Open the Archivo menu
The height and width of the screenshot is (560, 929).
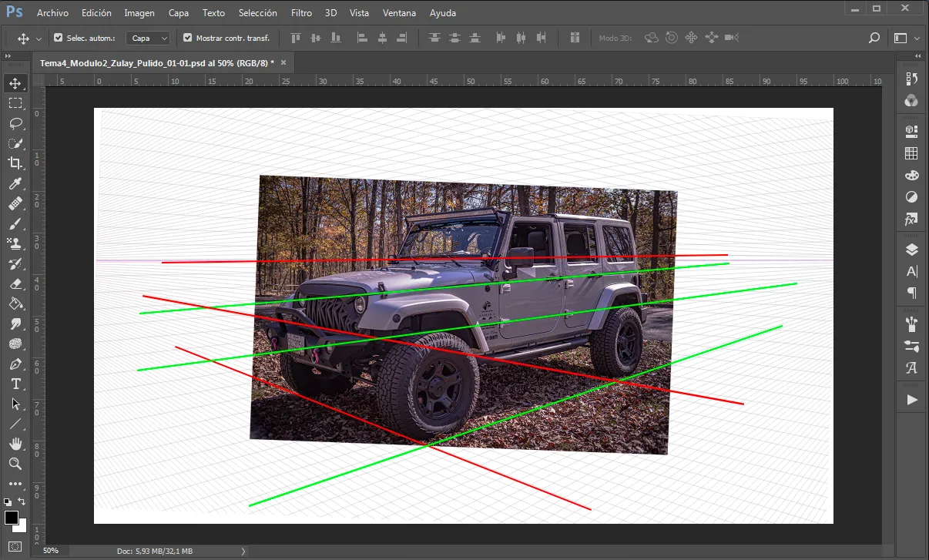pos(52,13)
